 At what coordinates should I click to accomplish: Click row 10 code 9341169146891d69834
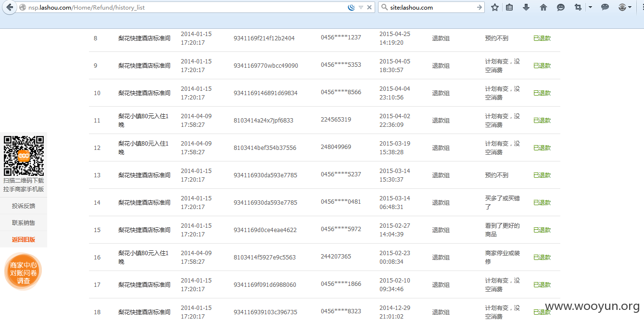[x=265, y=93]
